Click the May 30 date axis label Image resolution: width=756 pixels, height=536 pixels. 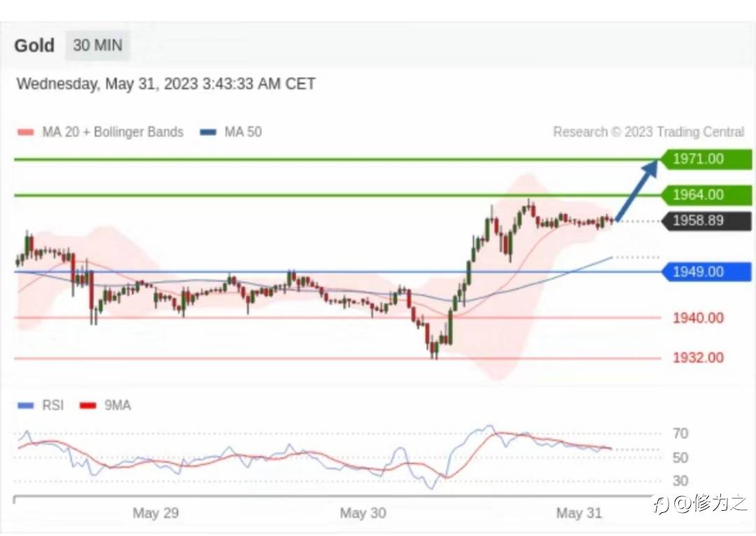(x=363, y=513)
